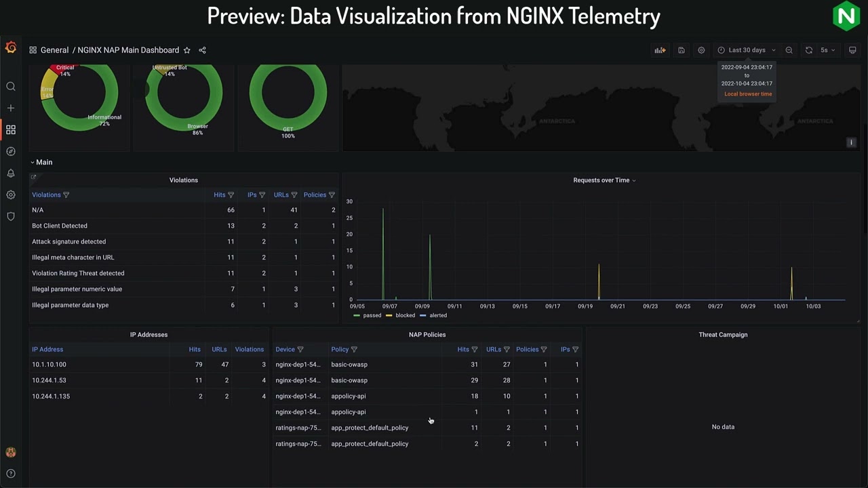Open the user profile avatar
The image size is (868, 488).
tap(11, 452)
